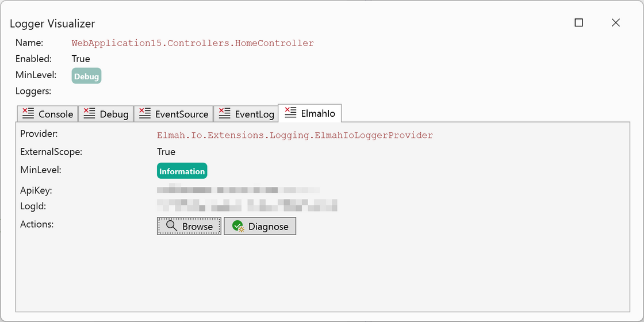Click the blurred LogId value
644x322 pixels.
pos(247,205)
